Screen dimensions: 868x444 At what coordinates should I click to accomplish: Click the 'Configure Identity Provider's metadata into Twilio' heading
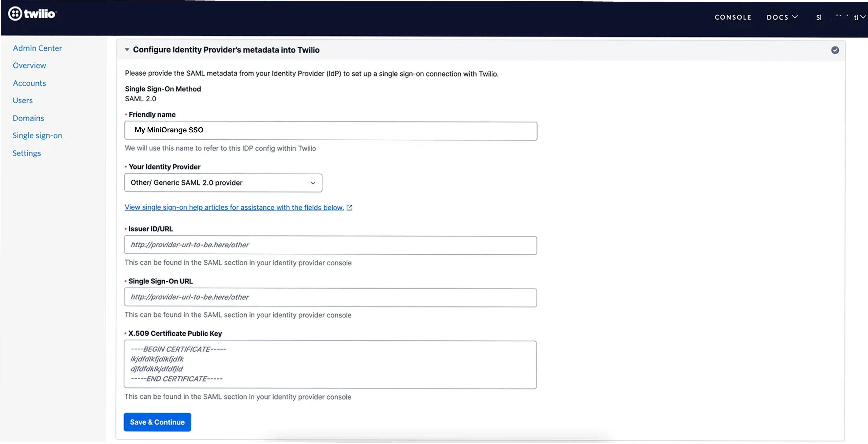tap(226, 50)
